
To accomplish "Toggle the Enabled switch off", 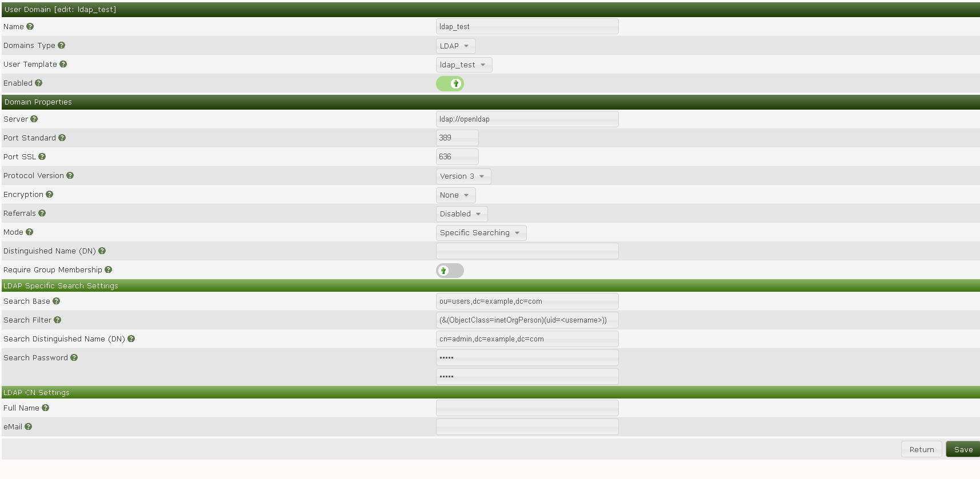I will 450,83.
